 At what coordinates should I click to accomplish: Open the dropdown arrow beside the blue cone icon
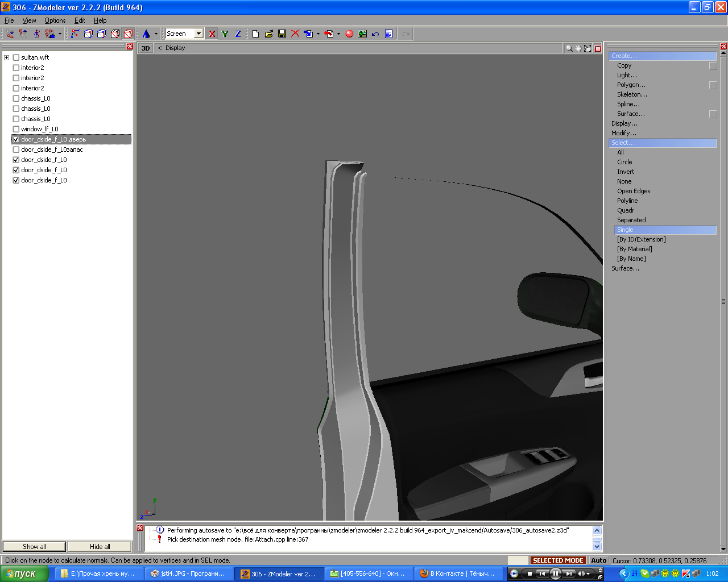(x=155, y=34)
